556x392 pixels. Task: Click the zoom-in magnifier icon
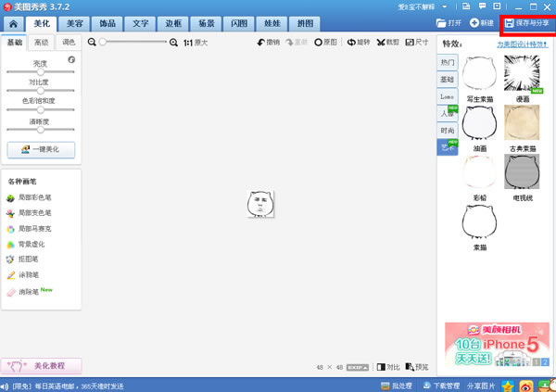click(x=174, y=43)
